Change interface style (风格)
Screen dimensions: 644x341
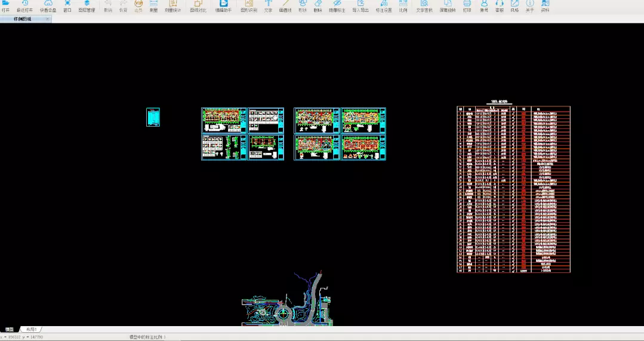point(514,6)
